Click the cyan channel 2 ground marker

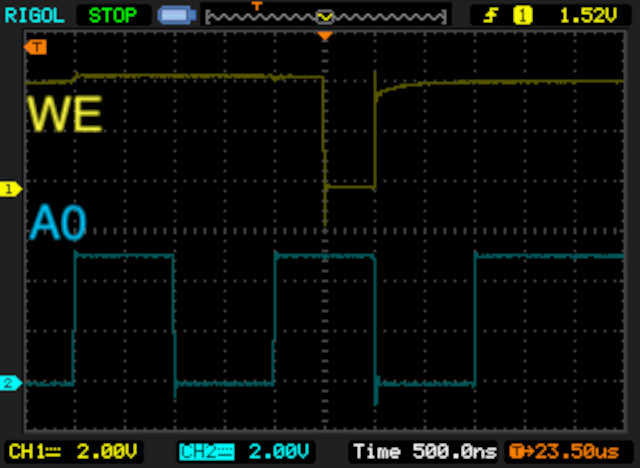coord(10,383)
